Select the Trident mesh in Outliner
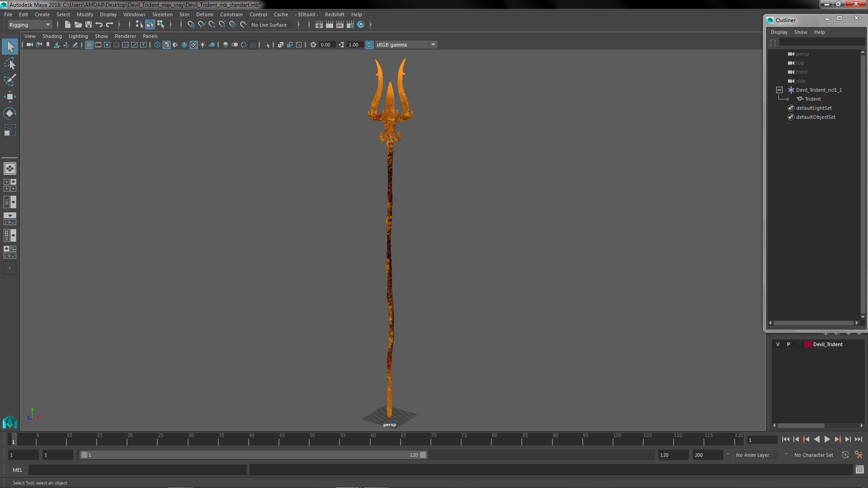Screen dimensions: 868x488 pos(812,99)
